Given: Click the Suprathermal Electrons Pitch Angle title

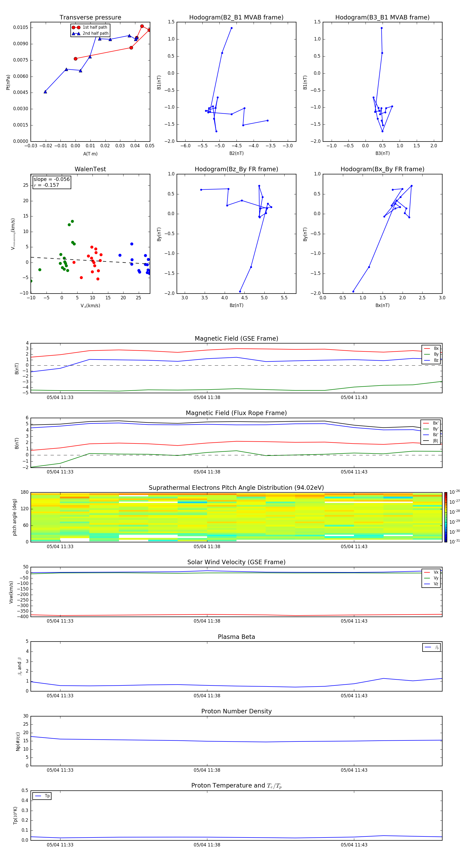Looking at the screenshot, I should [x=236, y=488].
